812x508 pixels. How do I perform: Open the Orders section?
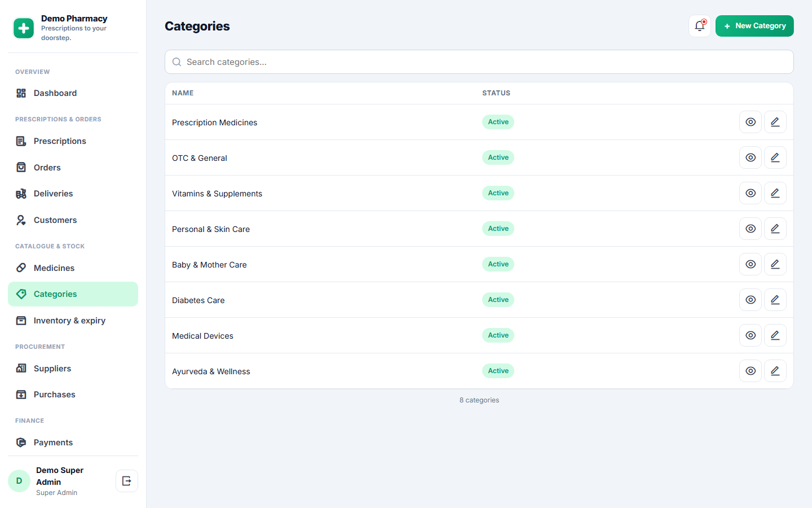click(73, 168)
